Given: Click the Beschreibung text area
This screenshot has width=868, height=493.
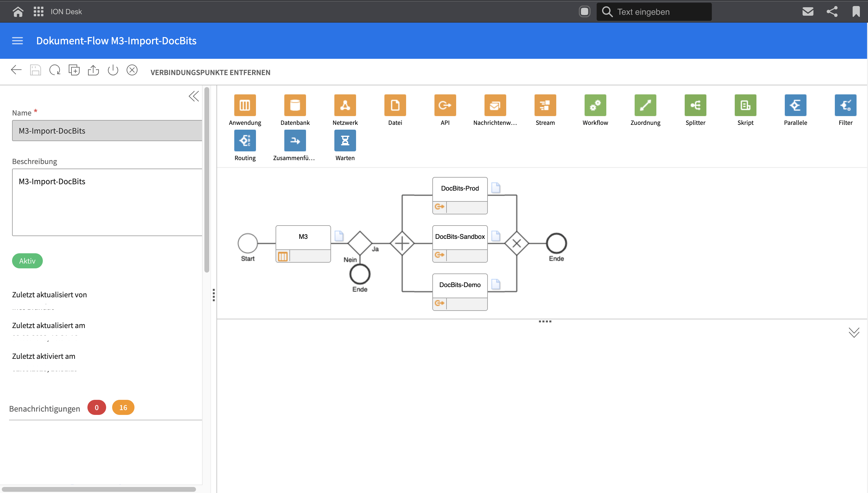Looking at the screenshot, I should [107, 202].
